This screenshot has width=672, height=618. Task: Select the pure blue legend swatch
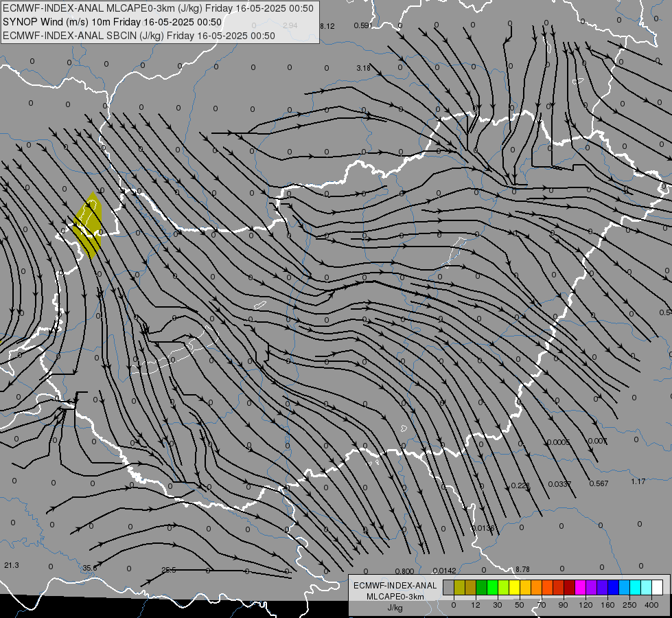click(x=614, y=588)
